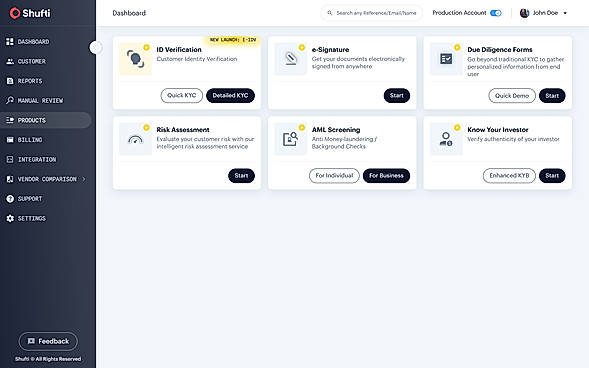Click the ID Verification face scan icon

(x=135, y=59)
